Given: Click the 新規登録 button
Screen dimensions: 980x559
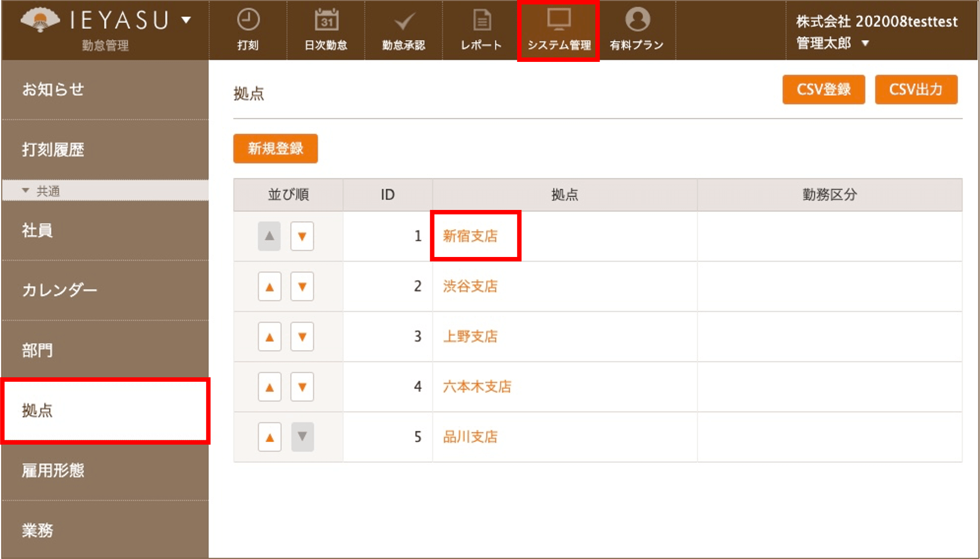Looking at the screenshot, I should tap(275, 149).
